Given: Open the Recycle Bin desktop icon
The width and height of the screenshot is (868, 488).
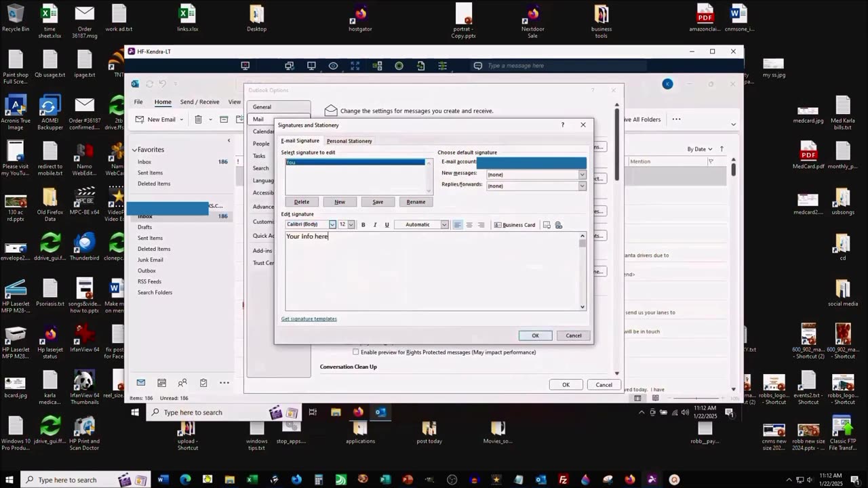Looking at the screenshot, I should [x=16, y=18].
